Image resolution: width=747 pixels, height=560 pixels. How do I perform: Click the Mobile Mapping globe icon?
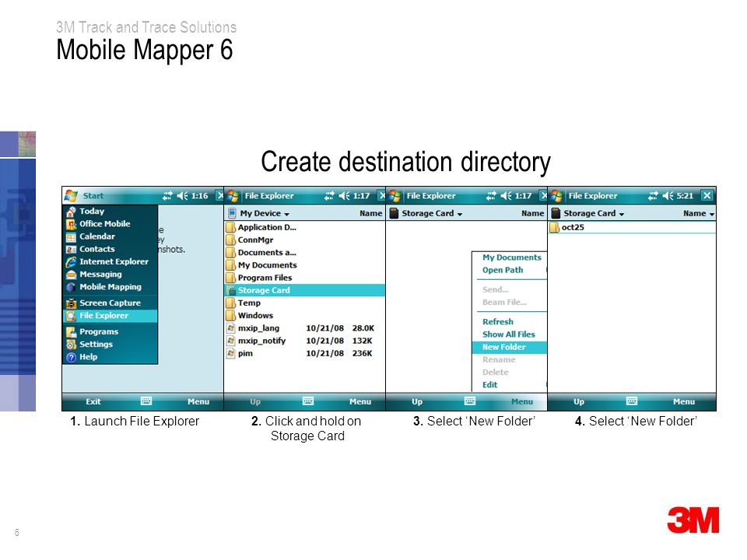click(71, 287)
